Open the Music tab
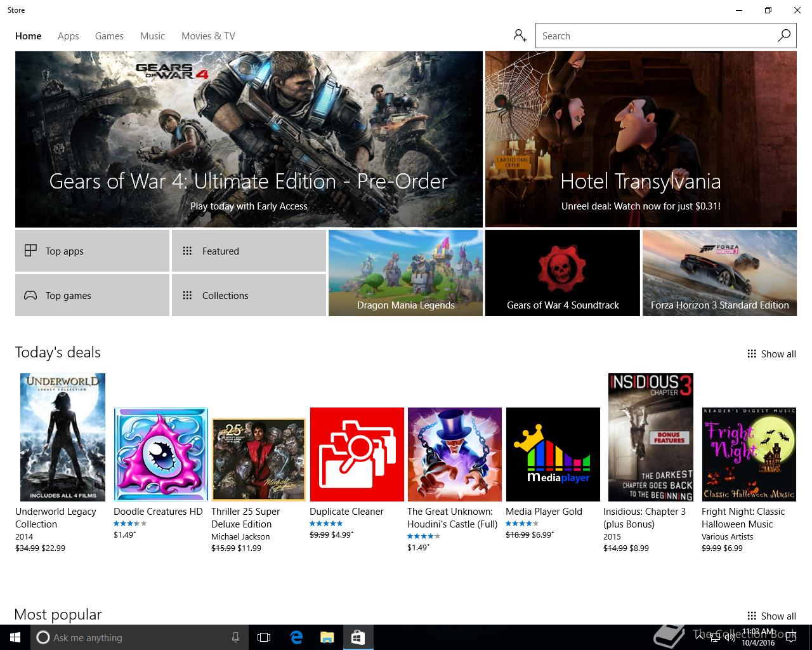The height and width of the screenshot is (650, 812). (152, 36)
